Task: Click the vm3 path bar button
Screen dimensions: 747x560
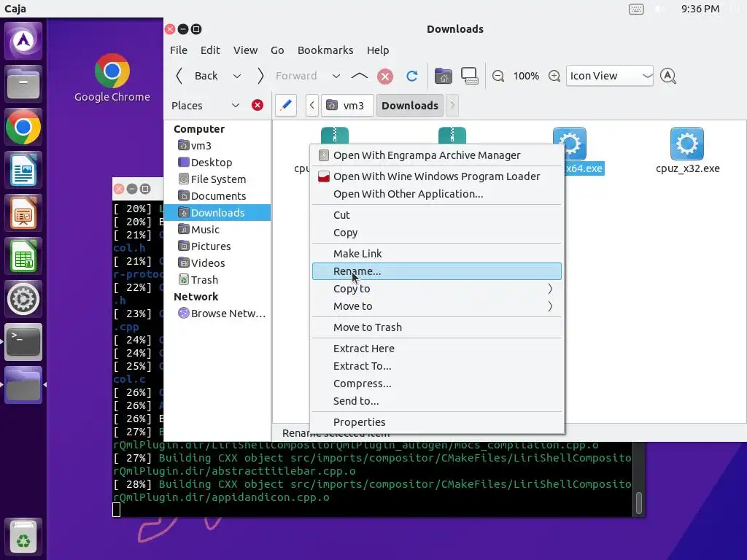Action: point(347,105)
